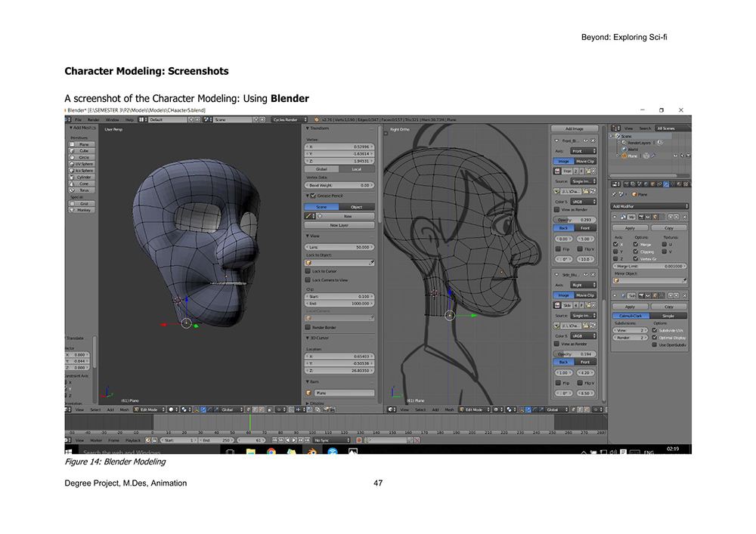
Task: Click the Blender icon in the taskbar
Action: tap(312, 452)
